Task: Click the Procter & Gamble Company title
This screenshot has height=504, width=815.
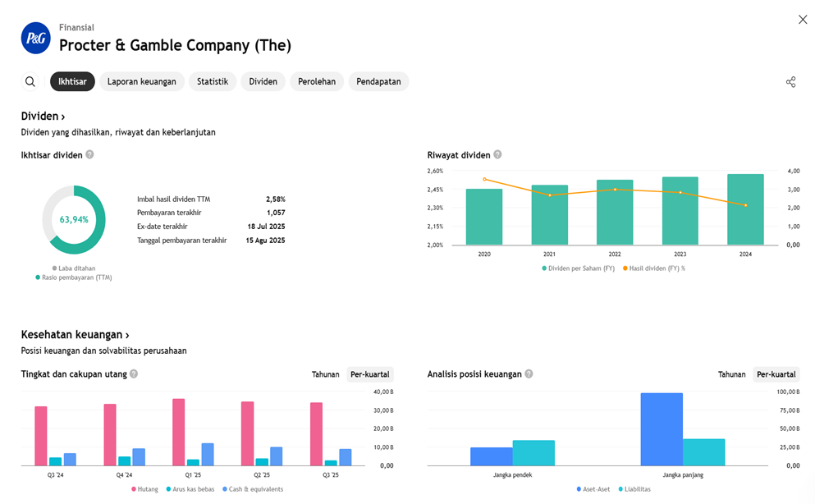Action: [175, 45]
